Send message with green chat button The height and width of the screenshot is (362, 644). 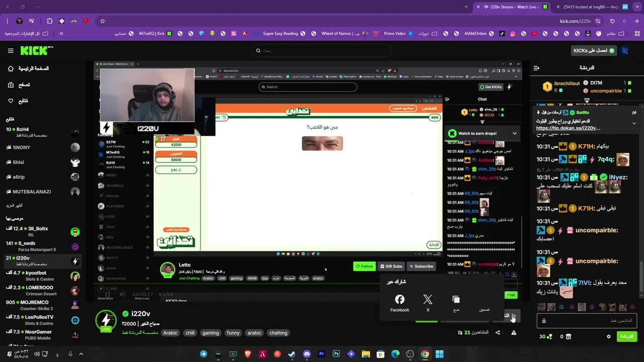click(x=627, y=336)
